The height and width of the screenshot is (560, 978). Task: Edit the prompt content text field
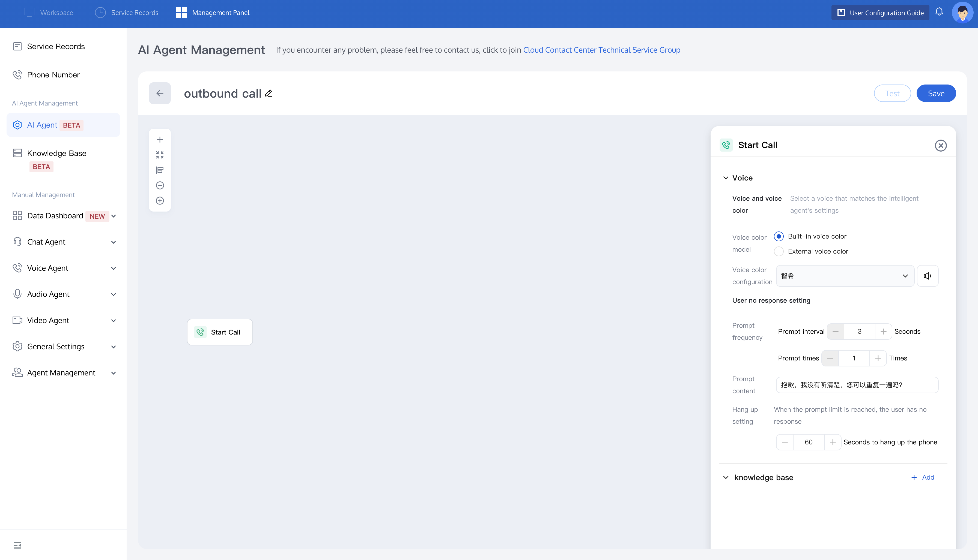[857, 385]
